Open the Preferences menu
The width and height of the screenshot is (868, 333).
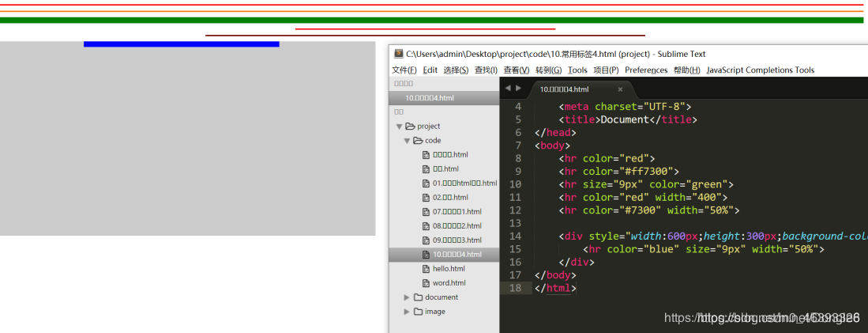(646, 70)
